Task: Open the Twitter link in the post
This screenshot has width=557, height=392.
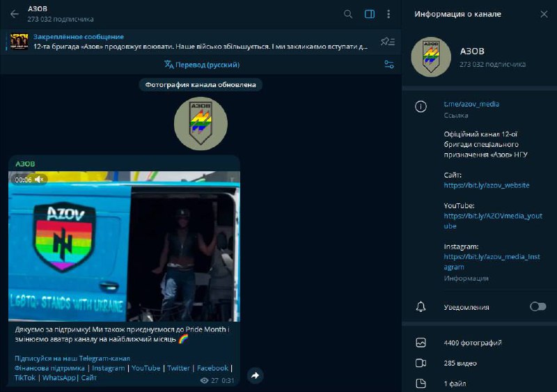Action: point(179,368)
